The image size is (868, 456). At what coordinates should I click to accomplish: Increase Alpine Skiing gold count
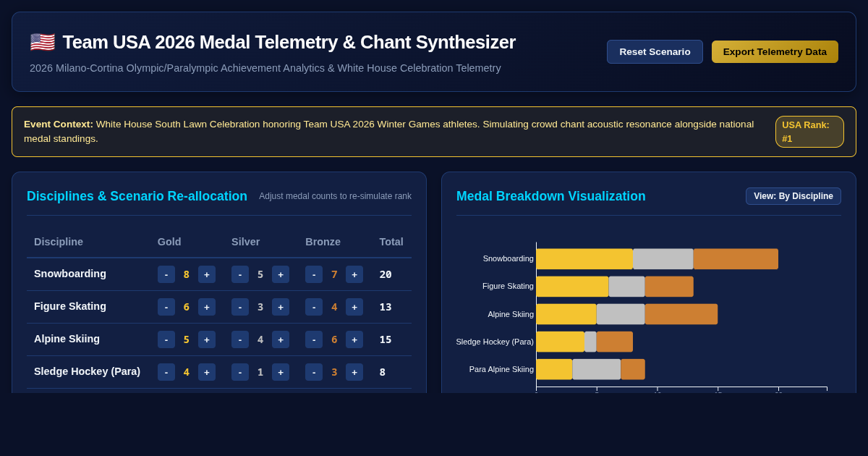tap(207, 339)
